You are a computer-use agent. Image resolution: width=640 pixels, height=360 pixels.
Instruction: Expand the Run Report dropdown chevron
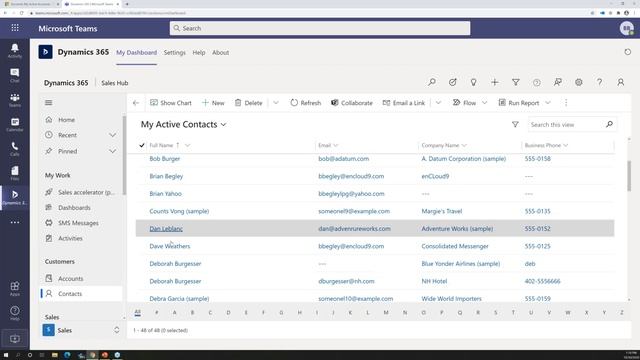point(548,103)
